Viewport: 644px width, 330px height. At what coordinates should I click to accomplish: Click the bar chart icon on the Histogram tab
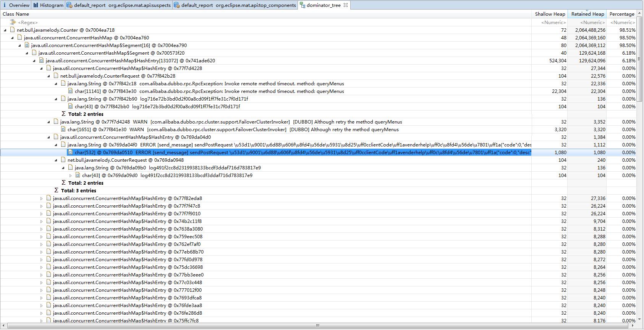tap(36, 5)
